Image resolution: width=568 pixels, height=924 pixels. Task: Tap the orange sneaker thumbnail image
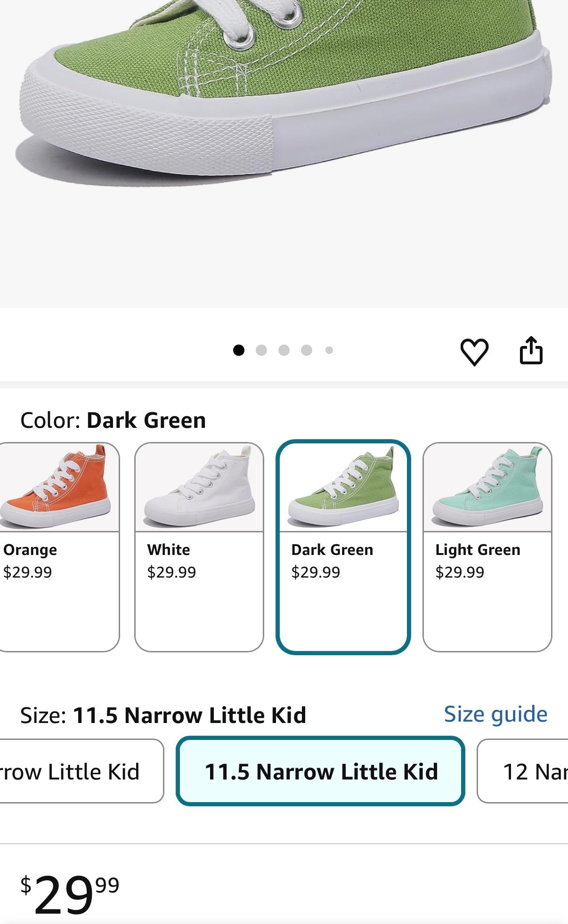pyautogui.click(x=57, y=487)
